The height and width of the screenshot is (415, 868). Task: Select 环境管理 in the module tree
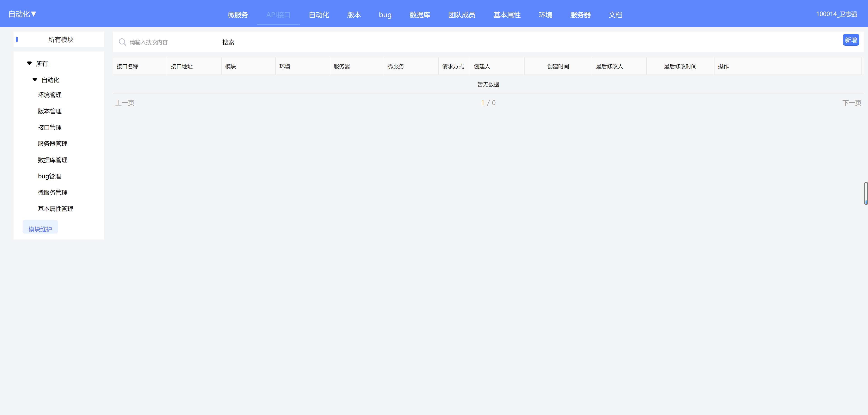coord(50,95)
